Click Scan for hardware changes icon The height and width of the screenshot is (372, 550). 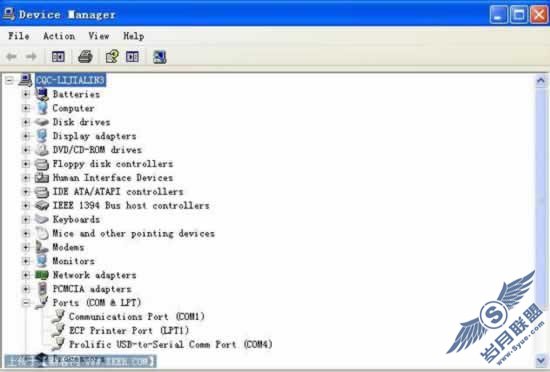tap(160, 56)
